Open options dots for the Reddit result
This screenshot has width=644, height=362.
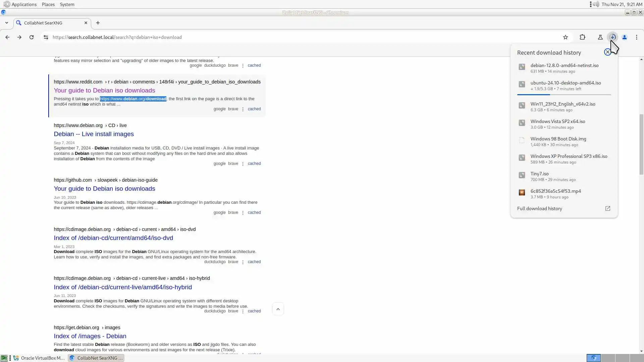coord(243,109)
